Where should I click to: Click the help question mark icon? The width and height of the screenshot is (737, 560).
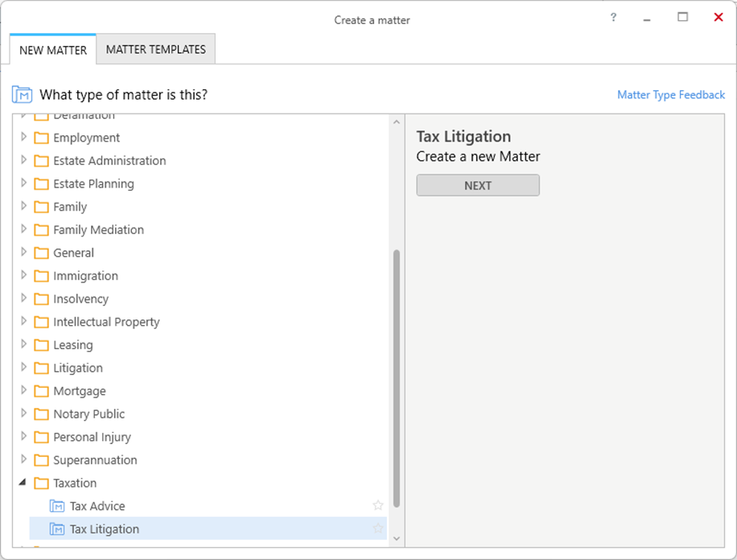[x=614, y=18]
